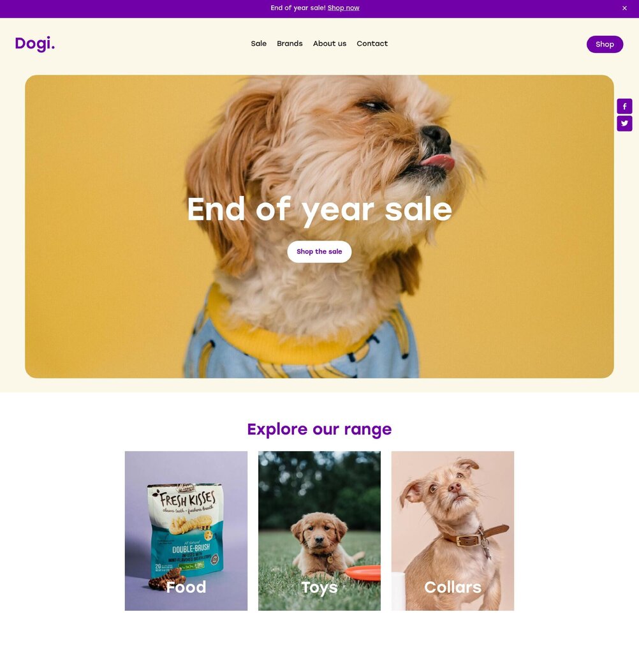Image resolution: width=639 pixels, height=672 pixels.
Task: Open the Food category label
Action: point(186,587)
